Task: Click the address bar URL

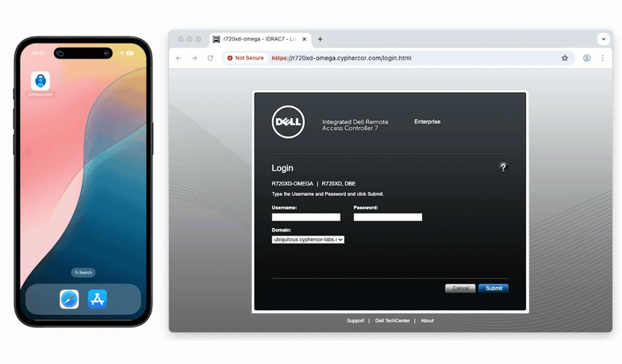Action: 341,58
